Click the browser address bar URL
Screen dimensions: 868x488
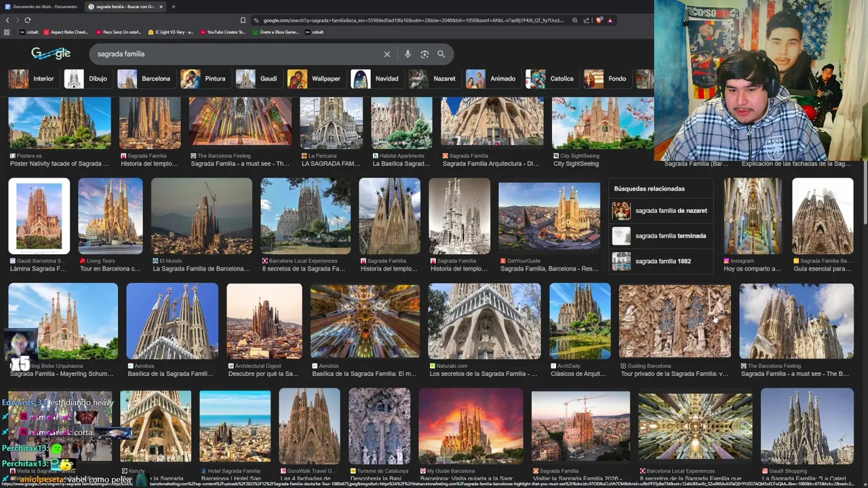point(414,20)
